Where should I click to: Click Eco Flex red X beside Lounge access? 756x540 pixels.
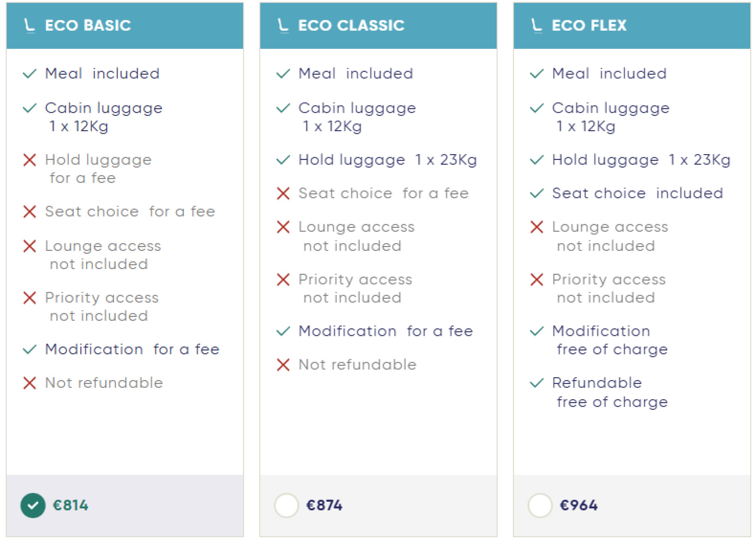point(537,227)
